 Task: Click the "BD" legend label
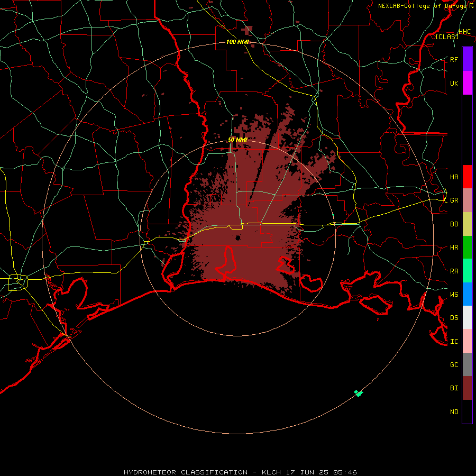tap(454, 224)
